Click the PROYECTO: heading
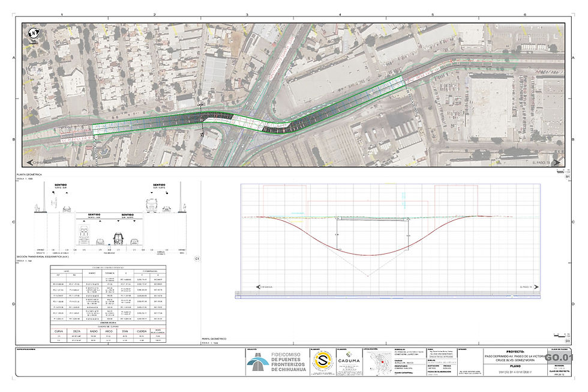 point(515,352)
